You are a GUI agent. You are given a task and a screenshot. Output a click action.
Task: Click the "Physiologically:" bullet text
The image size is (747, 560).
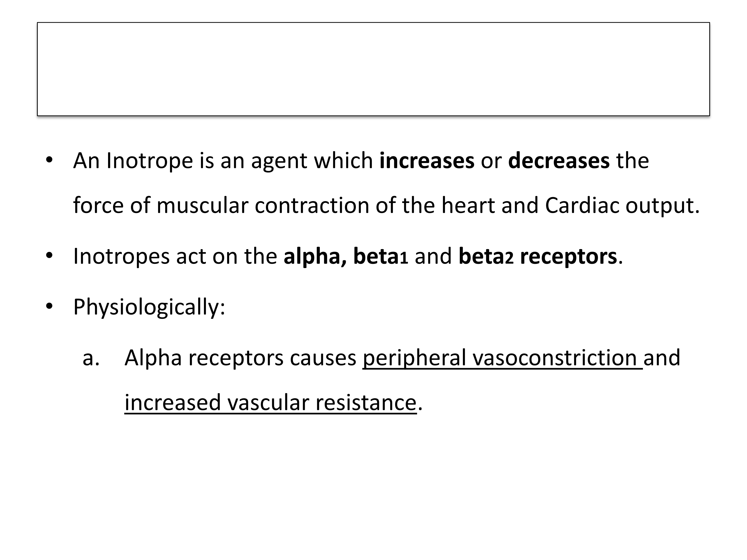tap(149, 307)
